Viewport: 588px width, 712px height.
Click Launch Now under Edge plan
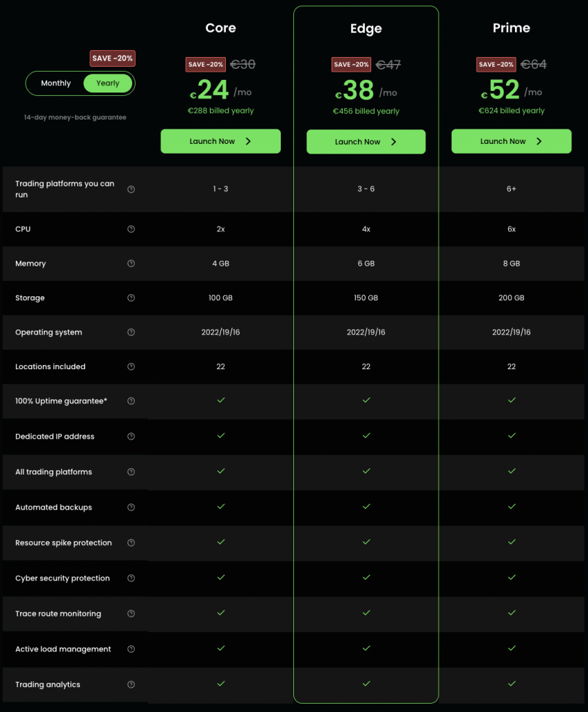coord(366,142)
